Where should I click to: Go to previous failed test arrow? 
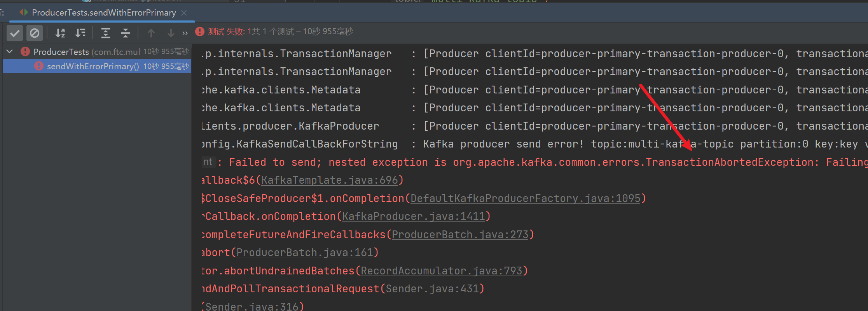click(151, 33)
